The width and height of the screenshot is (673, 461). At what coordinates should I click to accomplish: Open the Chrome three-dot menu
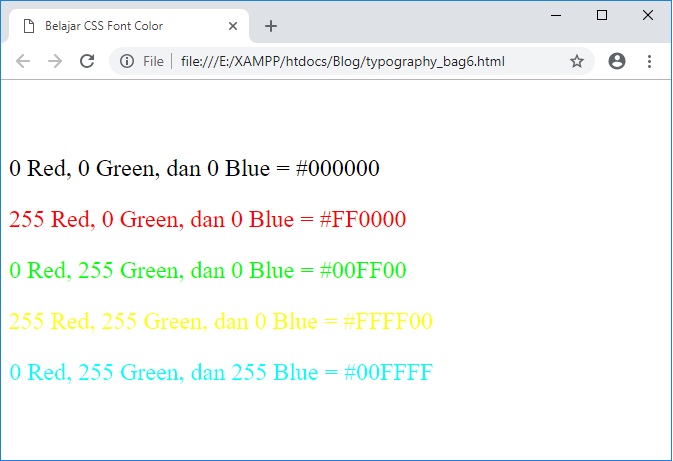pyautogui.click(x=649, y=61)
